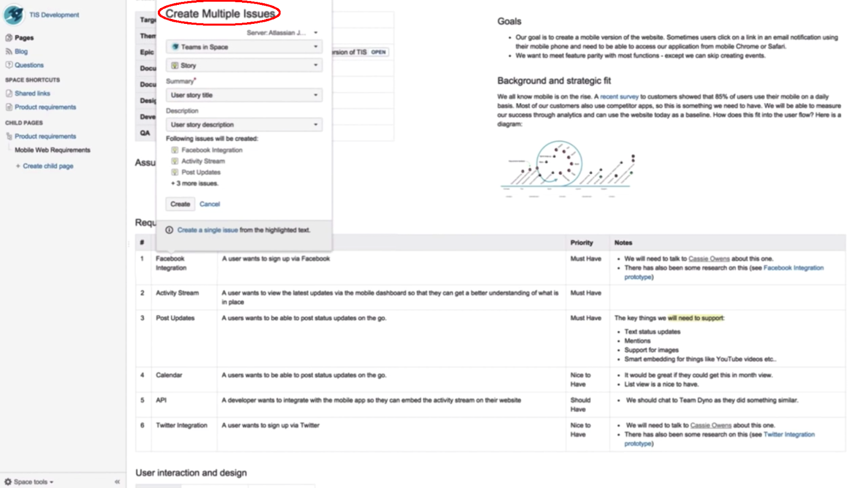
Task: Click the Space tools gear icon
Action: click(x=8, y=481)
